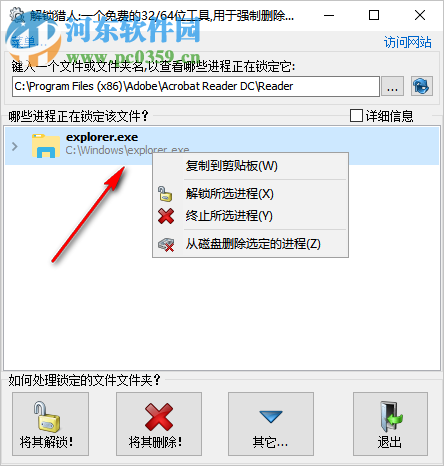Click padlock icon next to 解锁所选进程
Screen dimensions: 444x466
pyautogui.click(x=165, y=194)
